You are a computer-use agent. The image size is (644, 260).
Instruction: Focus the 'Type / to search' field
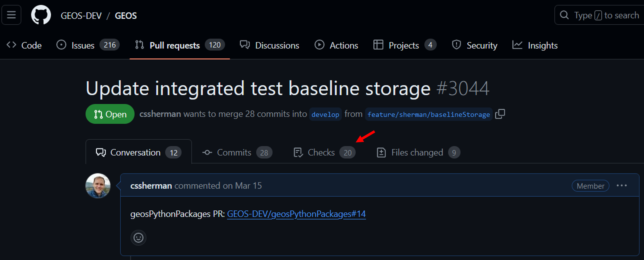pyautogui.click(x=600, y=15)
